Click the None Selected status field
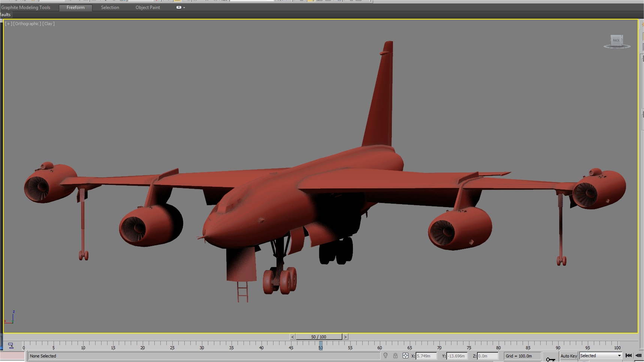 click(x=204, y=356)
